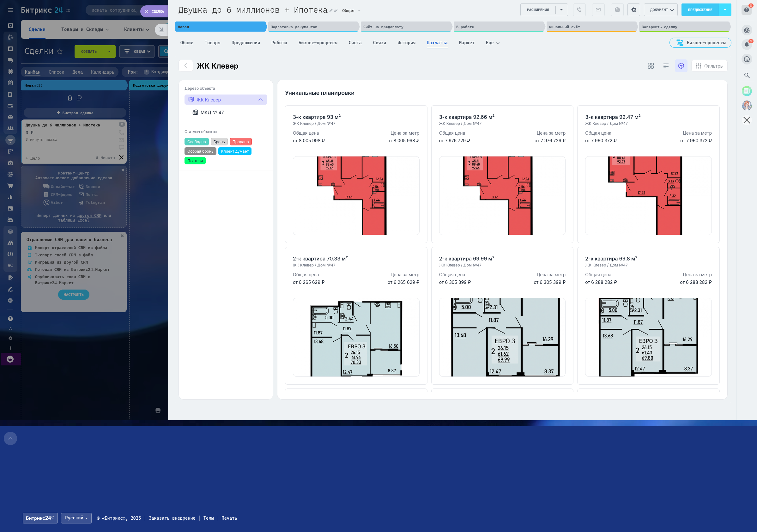Toggle the Свободно status filter
Screen dimensions: 757x532
coord(196,142)
